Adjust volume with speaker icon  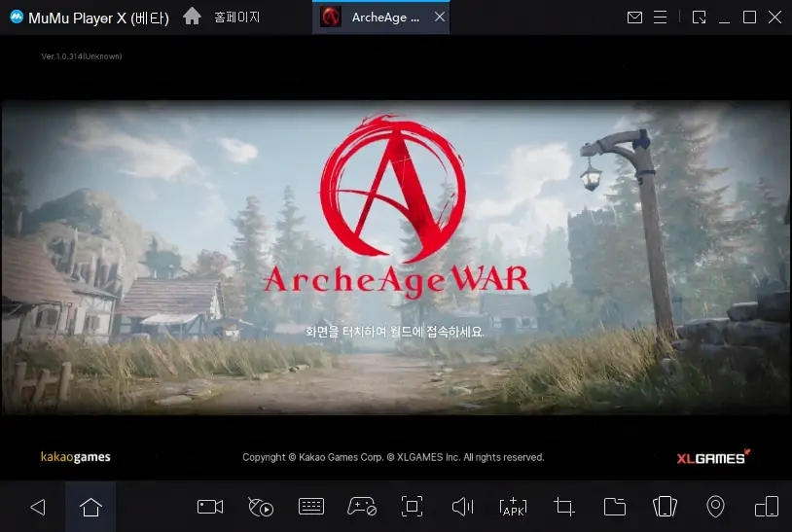click(463, 507)
